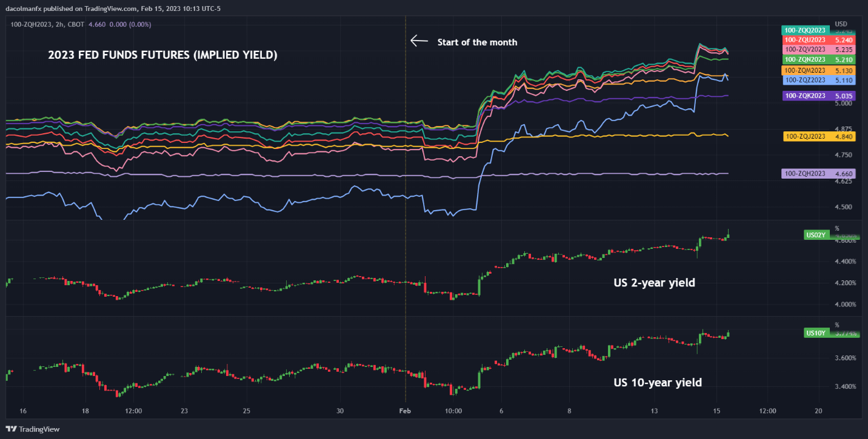The height and width of the screenshot is (439, 868).
Task: Open the USD currency selector on price axis
Action: click(x=841, y=24)
